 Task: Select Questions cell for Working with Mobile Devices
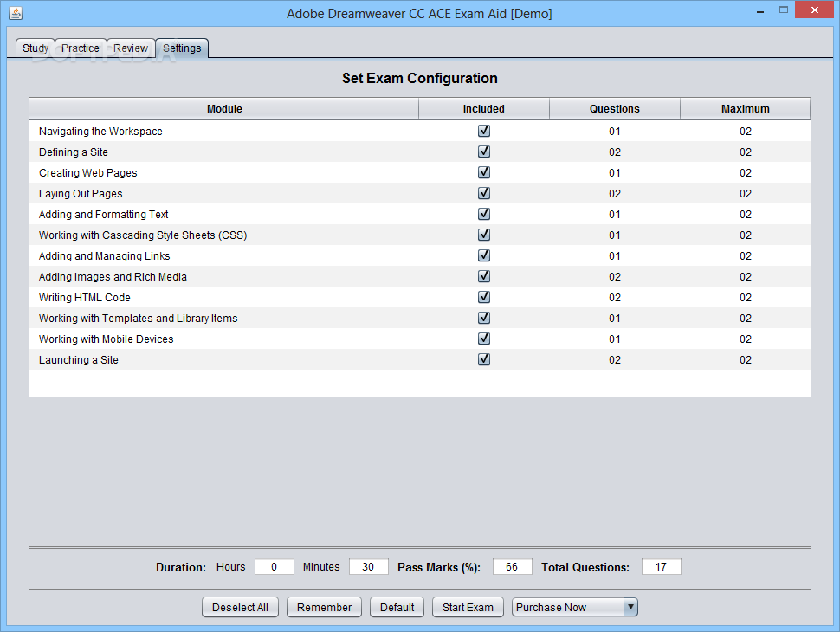(615, 339)
